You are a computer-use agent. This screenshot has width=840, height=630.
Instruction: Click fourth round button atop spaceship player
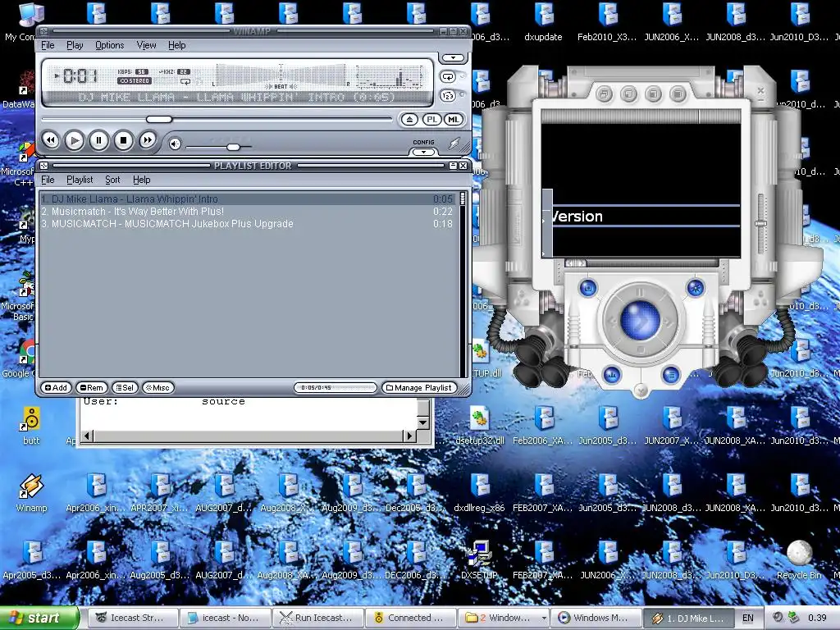point(678,95)
